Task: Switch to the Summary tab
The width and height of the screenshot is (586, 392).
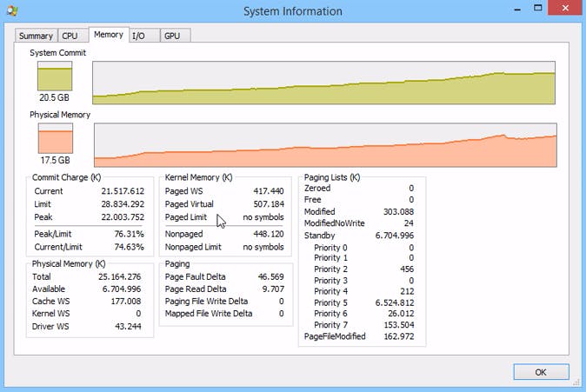Action: coord(36,36)
